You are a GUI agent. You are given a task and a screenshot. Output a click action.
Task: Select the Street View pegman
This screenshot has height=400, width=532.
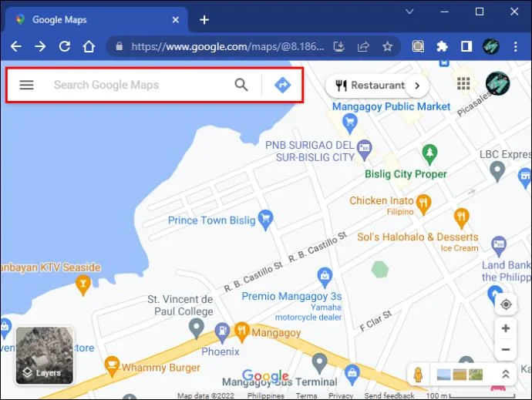(x=419, y=375)
